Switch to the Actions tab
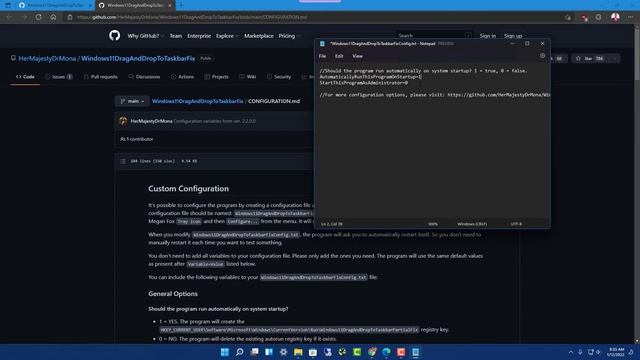The height and width of the screenshot is (360, 640). point(182,77)
